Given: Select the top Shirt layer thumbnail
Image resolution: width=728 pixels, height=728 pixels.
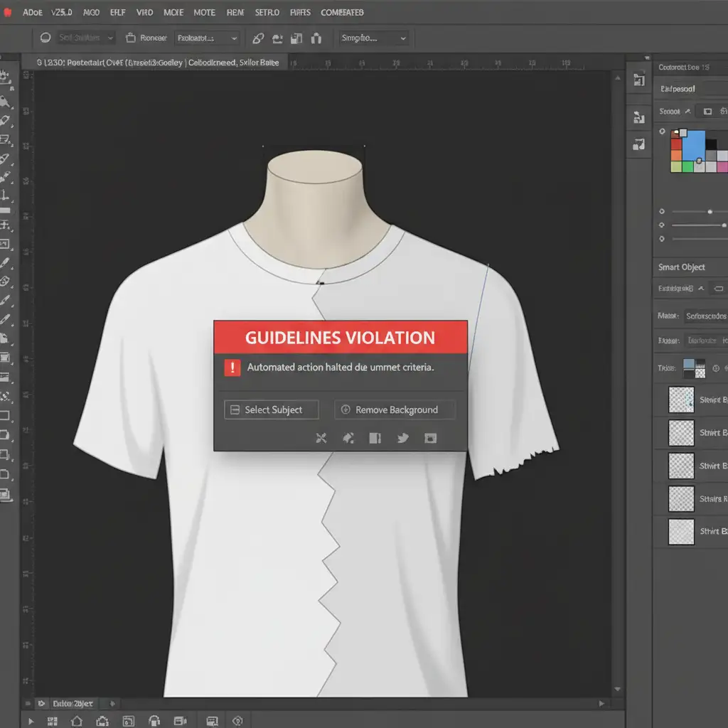Looking at the screenshot, I should coord(681,400).
